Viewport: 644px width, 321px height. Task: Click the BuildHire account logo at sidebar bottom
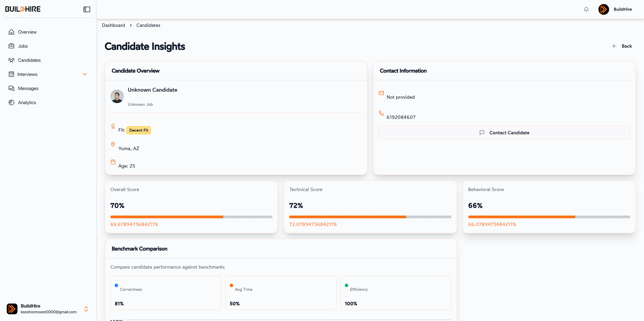[x=12, y=309]
